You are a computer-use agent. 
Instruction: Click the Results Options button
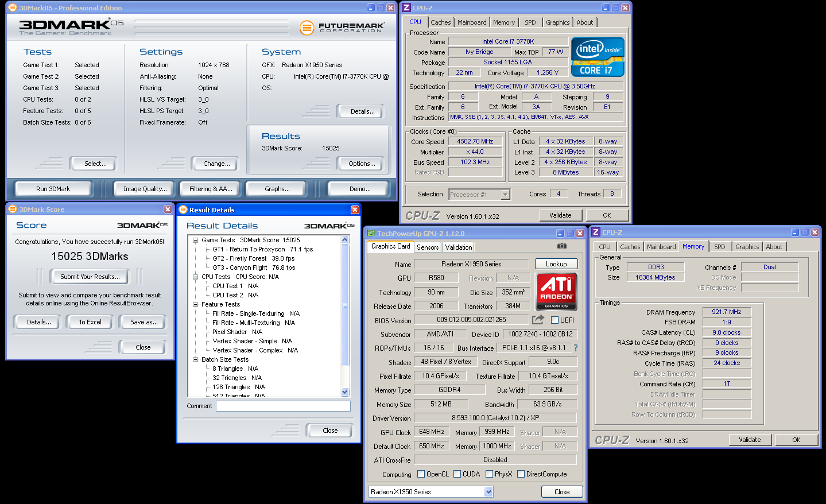coord(362,164)
